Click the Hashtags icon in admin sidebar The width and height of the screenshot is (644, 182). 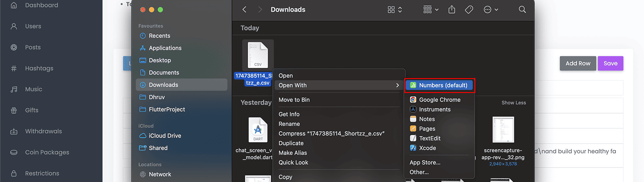(x=14, y=68)
